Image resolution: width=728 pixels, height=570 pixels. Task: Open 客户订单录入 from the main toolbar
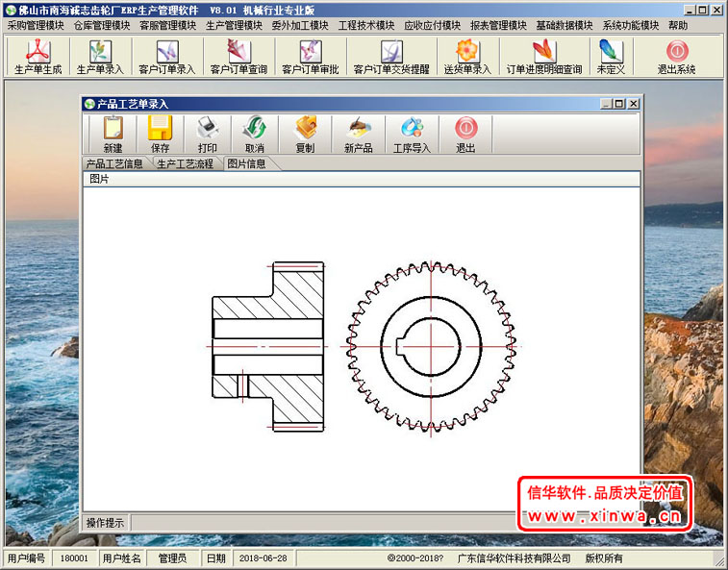pyautogui.click(x=167, y=57)
